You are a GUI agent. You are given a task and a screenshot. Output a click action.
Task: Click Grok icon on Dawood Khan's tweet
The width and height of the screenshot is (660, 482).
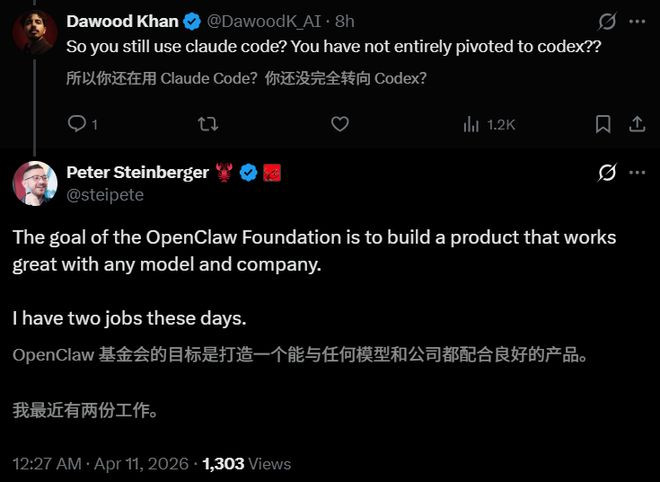606,21
